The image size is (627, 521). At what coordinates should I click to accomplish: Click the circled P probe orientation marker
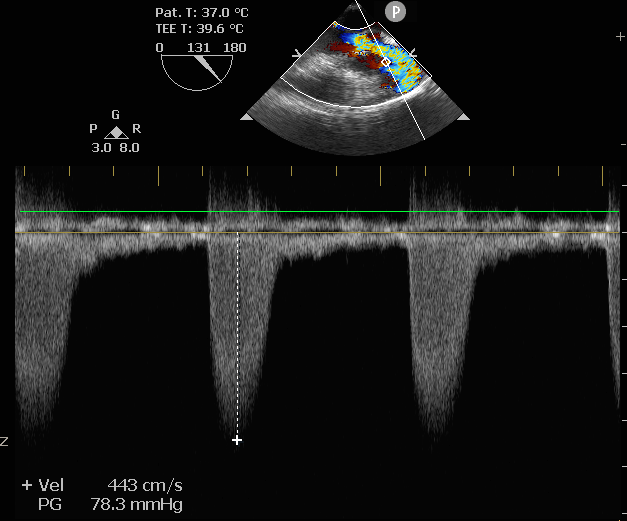pyautogui.click(x=395, y=10)
